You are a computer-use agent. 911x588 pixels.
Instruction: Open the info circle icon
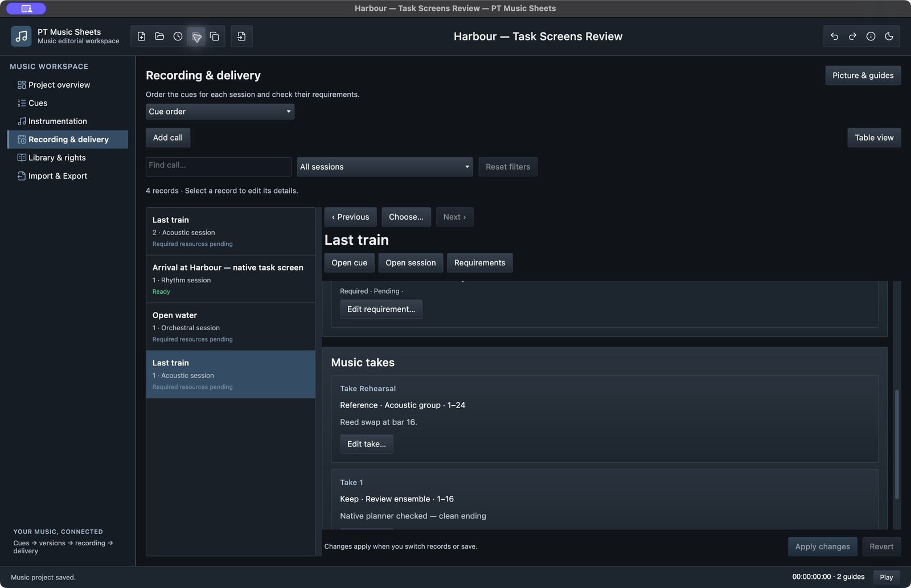871,36
